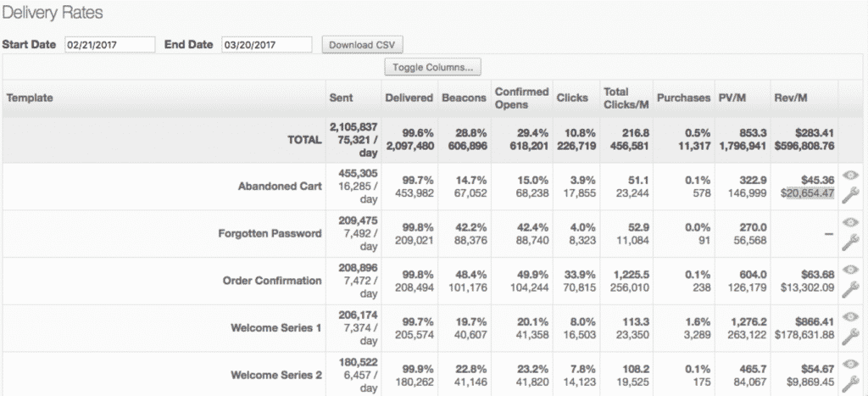The image size is (868, 396).
Task: Click the Template column header
Action: coord(30,98)
